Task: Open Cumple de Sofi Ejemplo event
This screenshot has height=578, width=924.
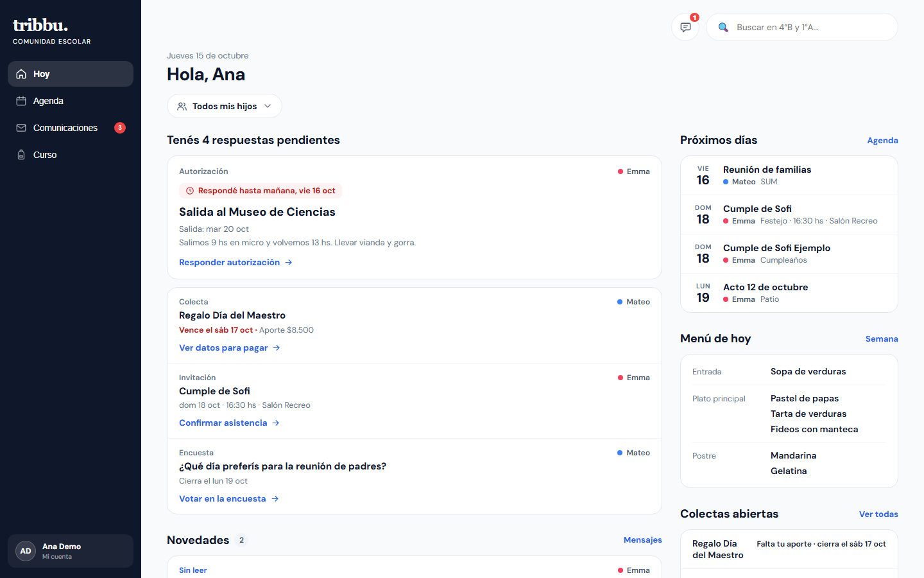Action: pyautogui.click(x=789, y=254)
